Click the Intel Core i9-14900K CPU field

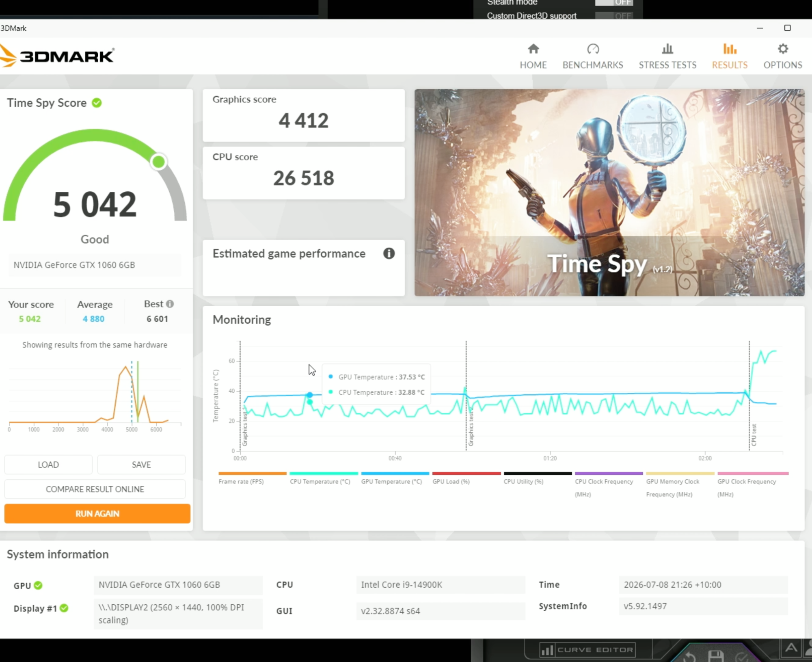(441, 584)
